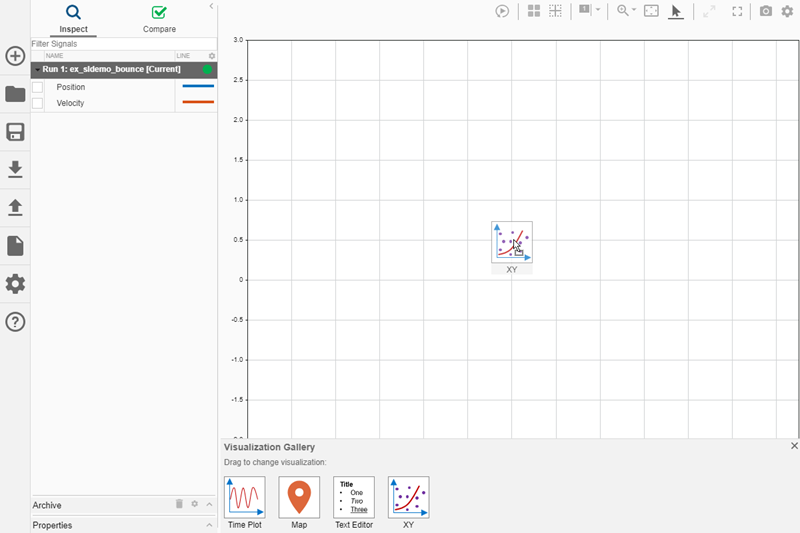Select the Velocity signal name

[70, 103]
